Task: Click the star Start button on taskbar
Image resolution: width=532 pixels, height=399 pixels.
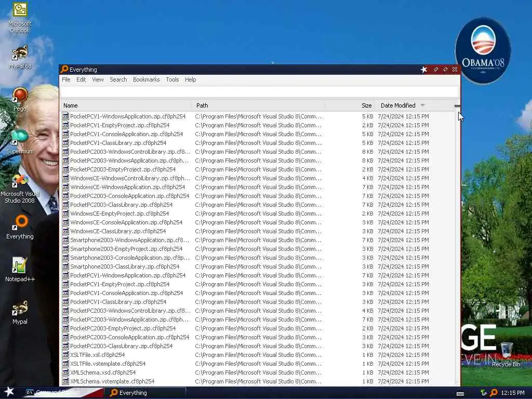Action: pos(9,392)
